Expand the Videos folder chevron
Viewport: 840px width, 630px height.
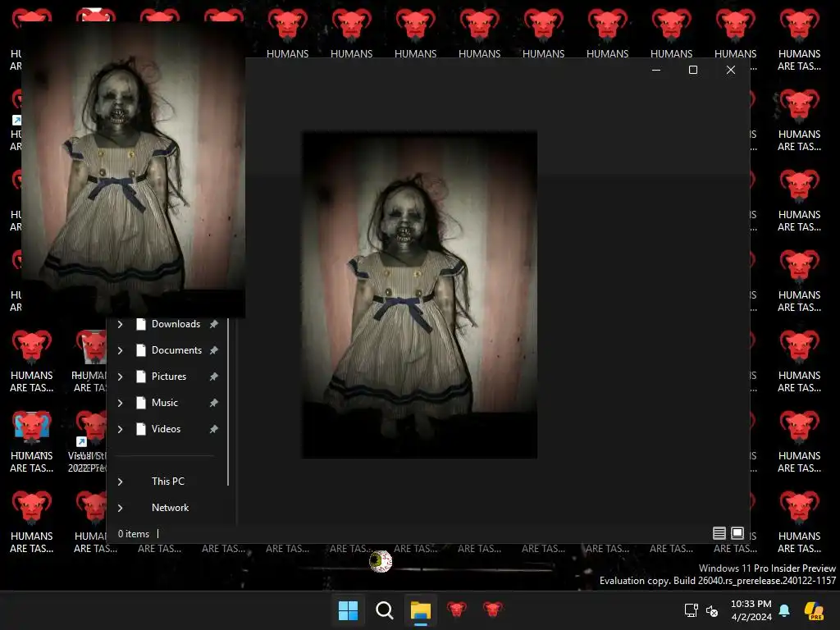pos(121,429)
